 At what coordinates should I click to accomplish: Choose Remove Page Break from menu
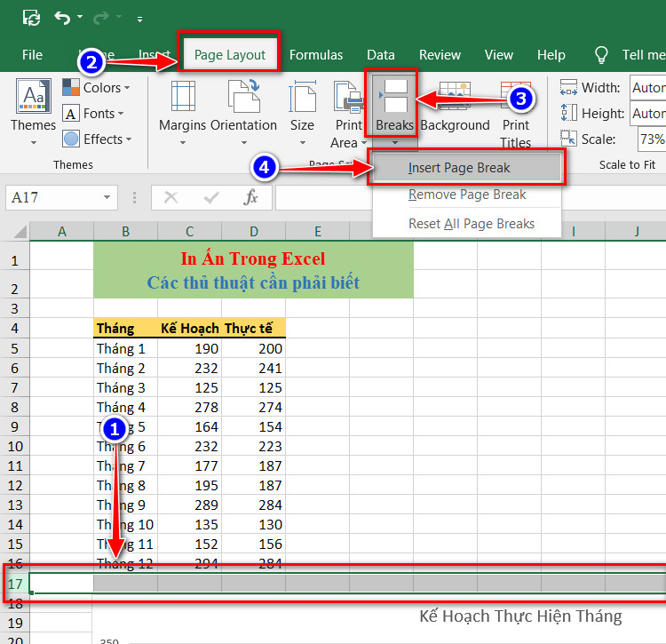point(467,195)
